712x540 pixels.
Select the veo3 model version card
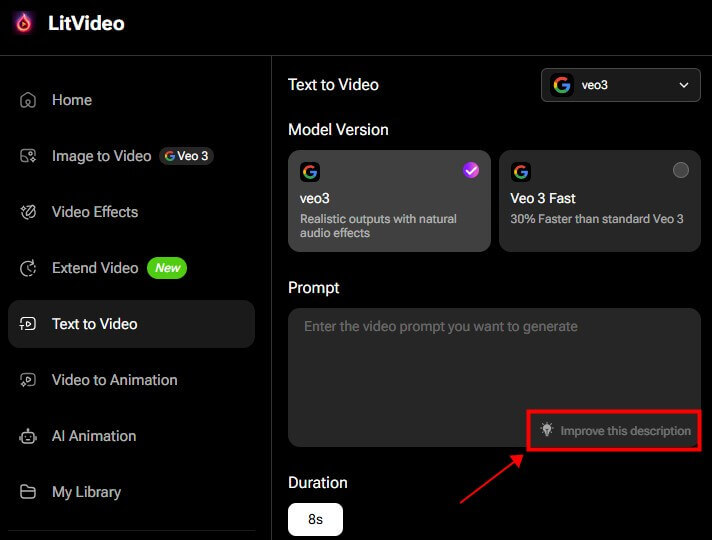[390, 201]
